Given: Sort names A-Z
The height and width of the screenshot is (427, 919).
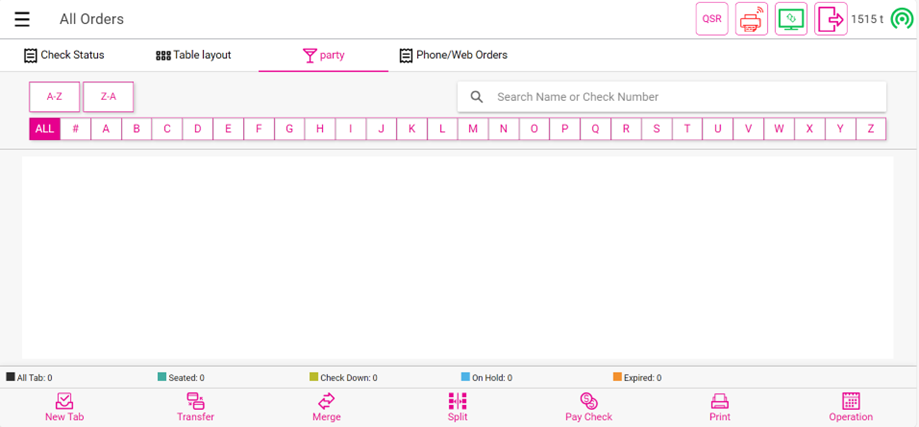Looking at the screenshot, I should tap(54, 97).
